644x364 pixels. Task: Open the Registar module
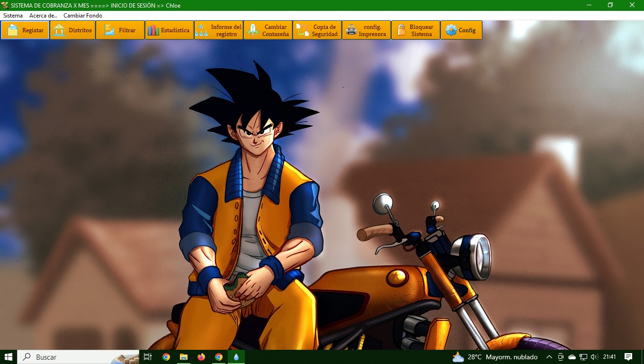point(25,30)
